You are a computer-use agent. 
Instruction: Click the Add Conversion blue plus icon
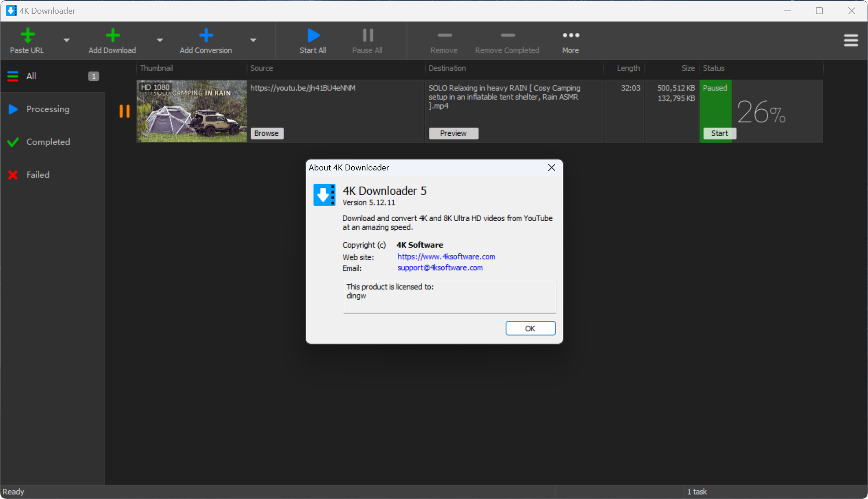206,36
